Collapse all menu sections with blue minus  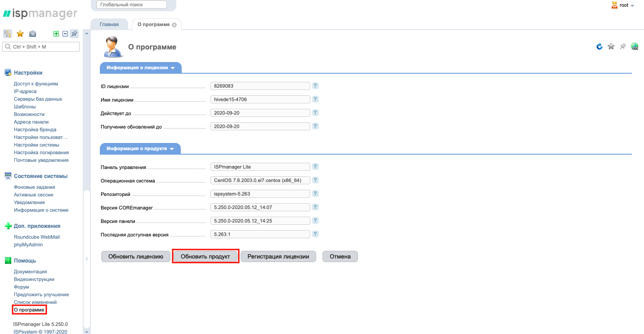[65, 34]
